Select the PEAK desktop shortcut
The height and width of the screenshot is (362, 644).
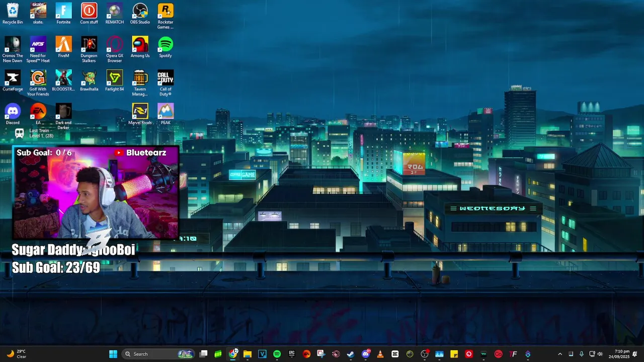(166, 114)
